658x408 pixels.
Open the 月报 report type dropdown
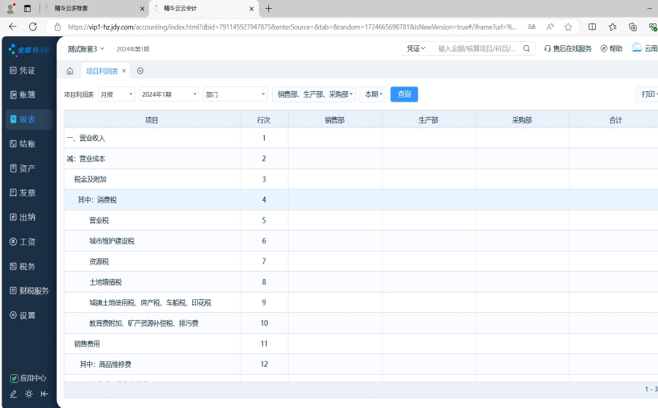(116, 94)
